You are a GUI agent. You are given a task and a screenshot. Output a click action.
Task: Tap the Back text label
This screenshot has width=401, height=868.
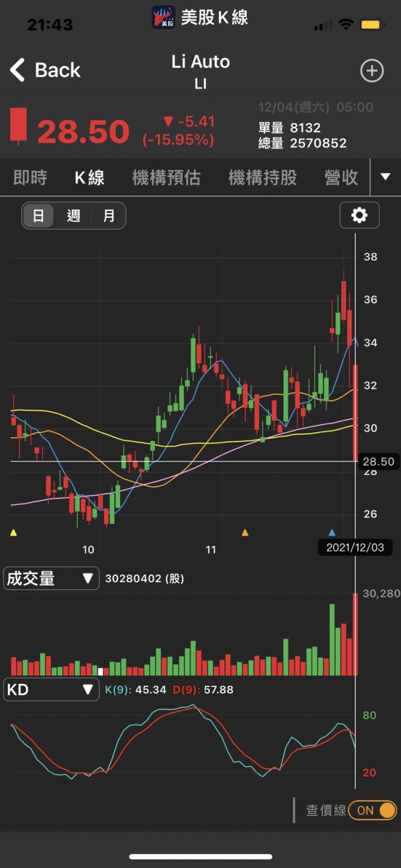58,70
